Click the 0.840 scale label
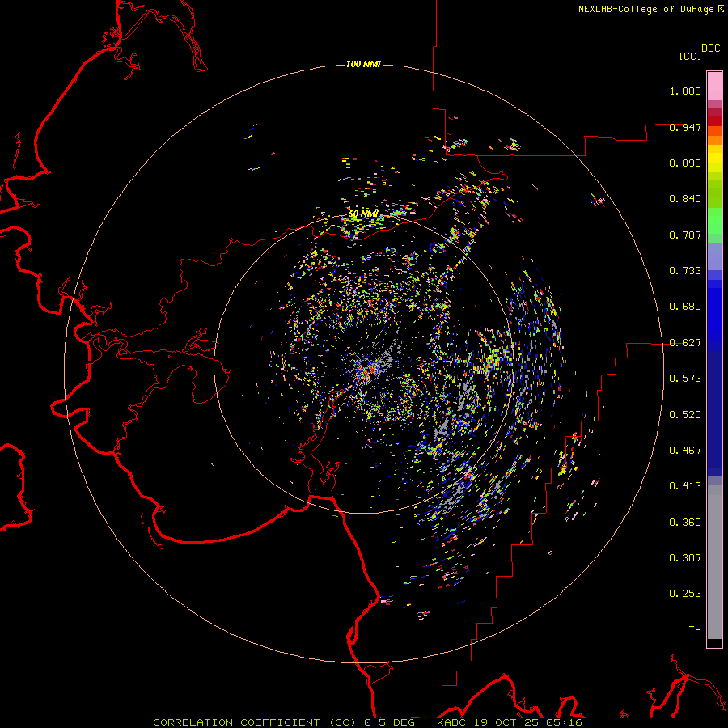Viewport: 728px width, 728px height. click(x=685, y=199)
